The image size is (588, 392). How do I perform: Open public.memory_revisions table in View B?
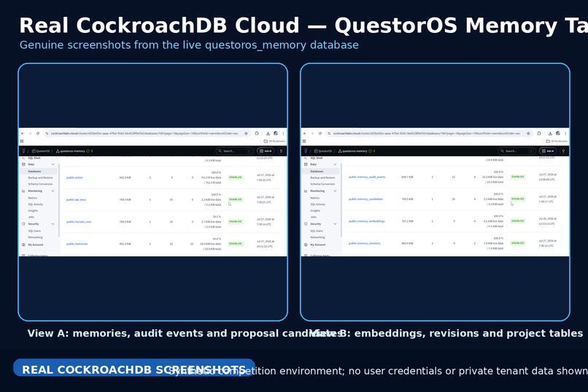(364, 243)
